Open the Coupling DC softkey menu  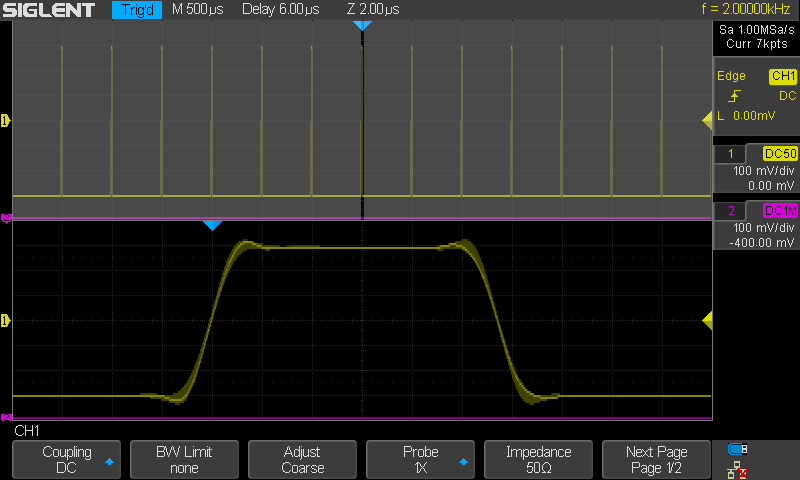click(66, 460)
